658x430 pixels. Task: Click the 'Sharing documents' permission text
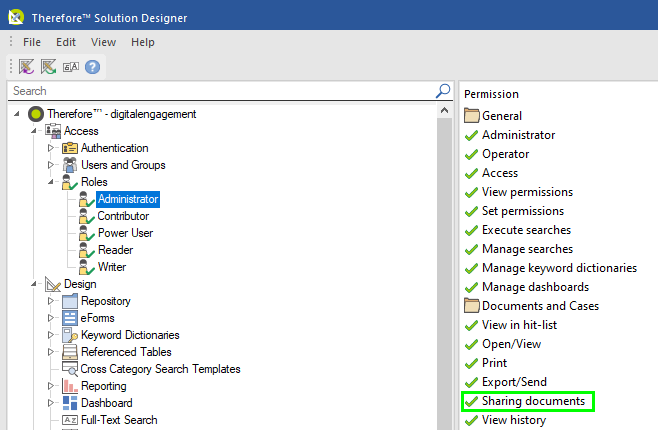tap(533, 401)
